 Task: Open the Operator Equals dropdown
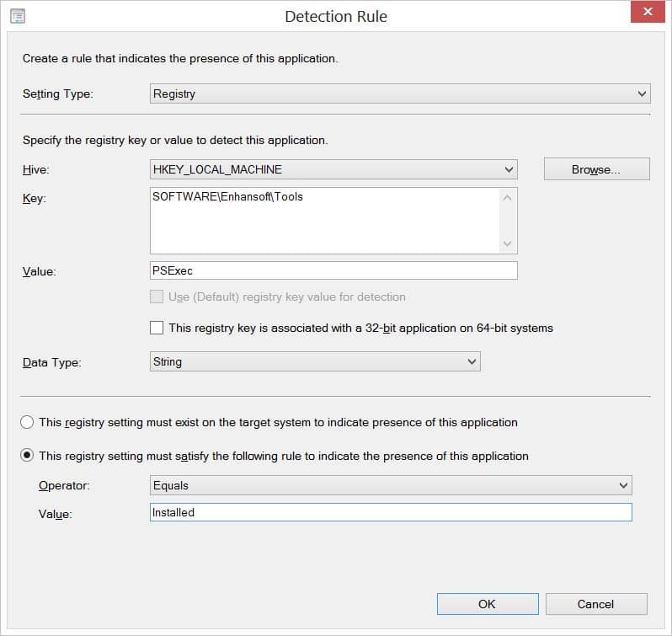[391, 485]
